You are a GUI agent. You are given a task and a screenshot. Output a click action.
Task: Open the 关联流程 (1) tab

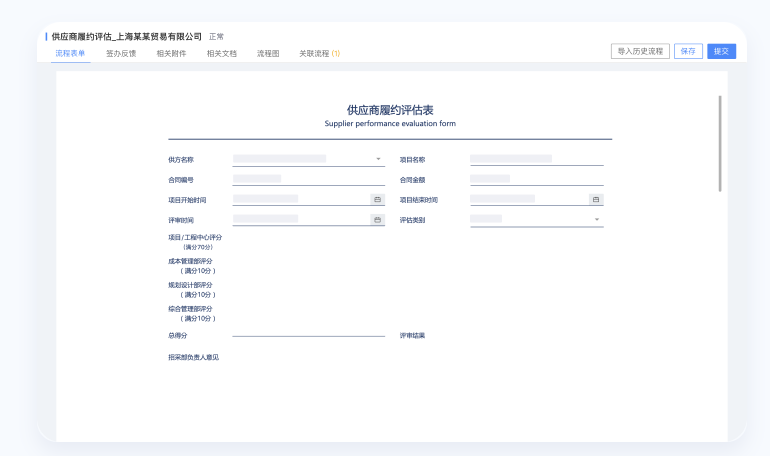point(319,53)
